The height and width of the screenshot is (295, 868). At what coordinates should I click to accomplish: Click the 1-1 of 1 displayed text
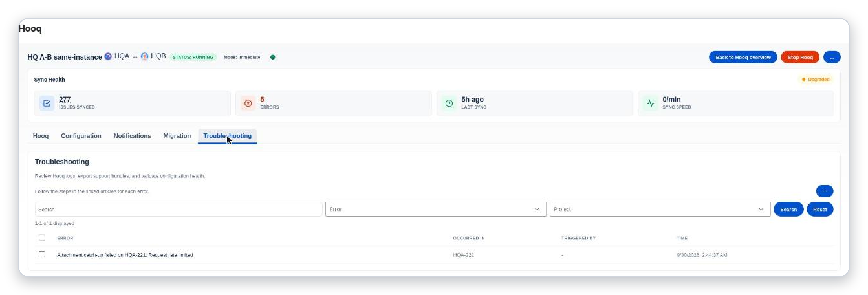pyautogui.click(x=54, y=223)
